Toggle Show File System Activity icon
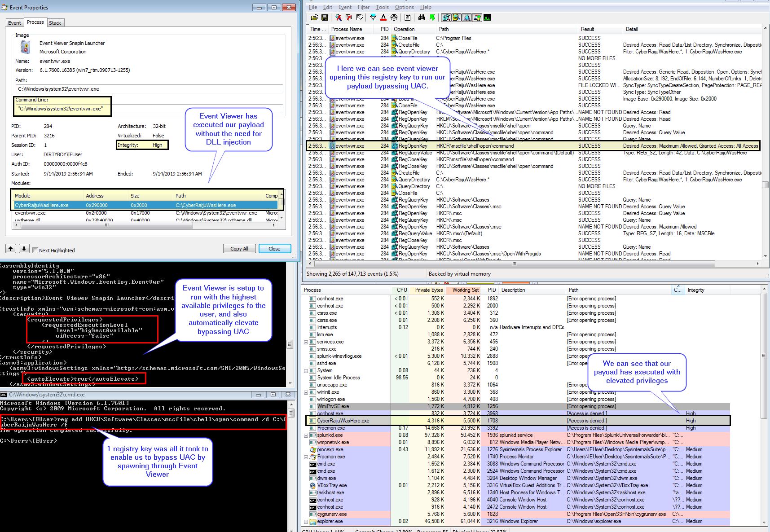 (456, 18)
